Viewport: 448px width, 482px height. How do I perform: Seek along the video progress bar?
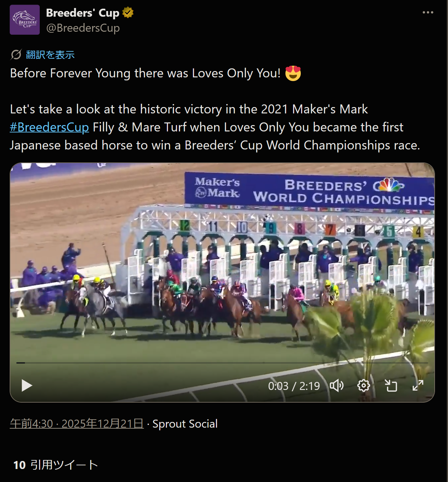click(222, 363)
